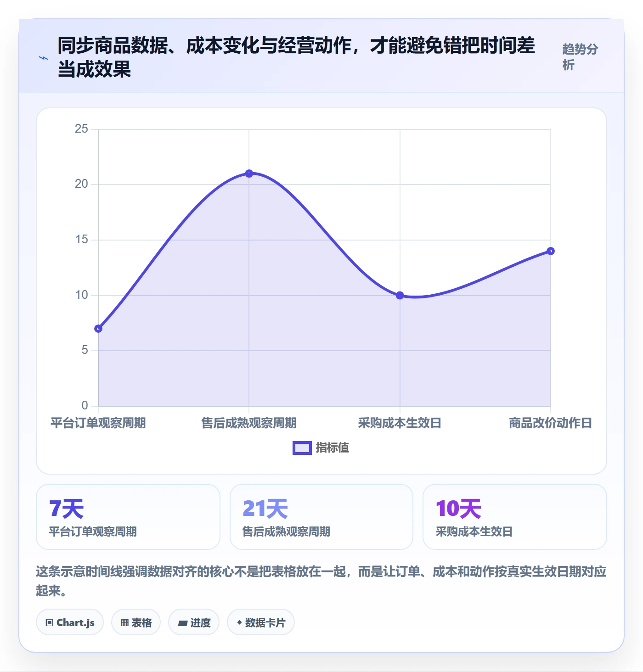Click the y-axis value 25
643x672 pixels.
click(x=81, y=129)
